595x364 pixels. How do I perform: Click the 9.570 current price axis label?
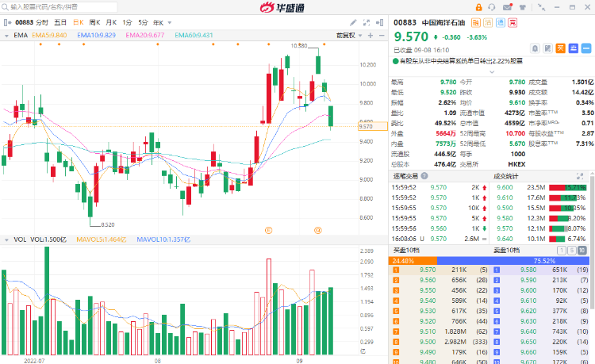(373, 126)
